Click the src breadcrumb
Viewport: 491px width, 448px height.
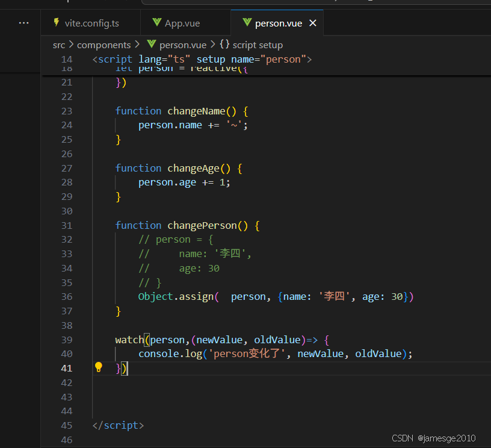pos(59,45)
